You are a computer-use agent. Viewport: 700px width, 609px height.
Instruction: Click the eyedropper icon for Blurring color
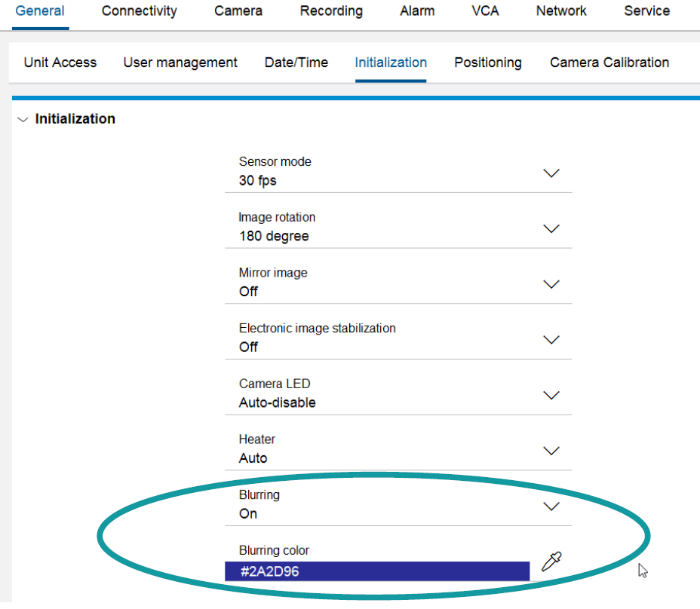tap(551, 562)
